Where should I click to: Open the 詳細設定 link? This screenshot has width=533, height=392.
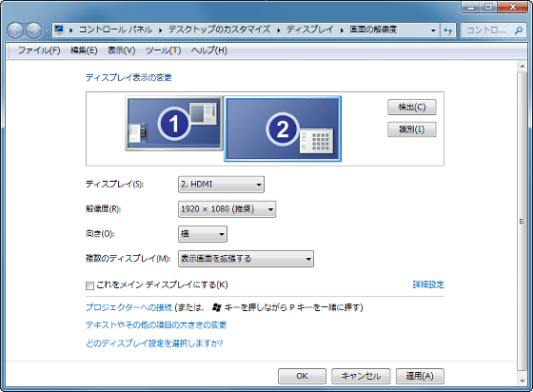click(428, 284)
